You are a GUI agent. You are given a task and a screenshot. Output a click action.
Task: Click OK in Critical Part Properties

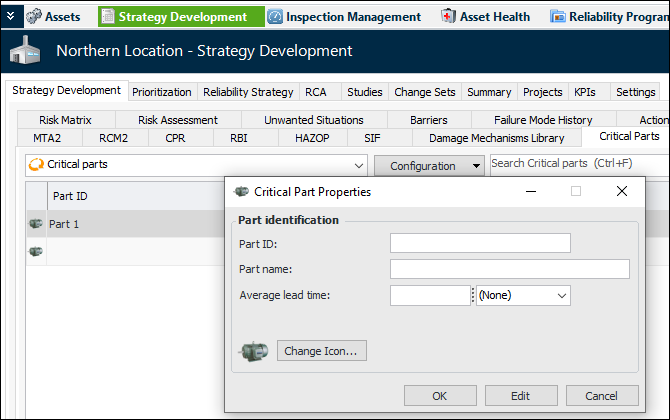tap(440, 396)
